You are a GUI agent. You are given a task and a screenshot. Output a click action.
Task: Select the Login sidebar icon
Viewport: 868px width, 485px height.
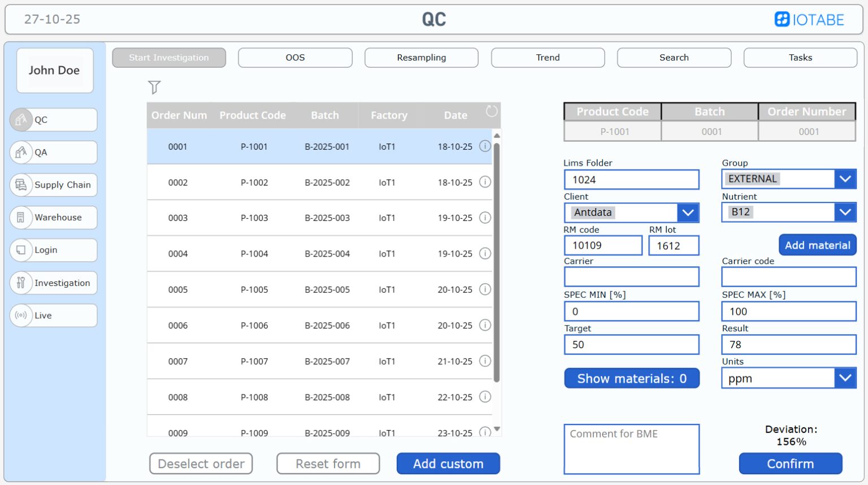[53, 250]
